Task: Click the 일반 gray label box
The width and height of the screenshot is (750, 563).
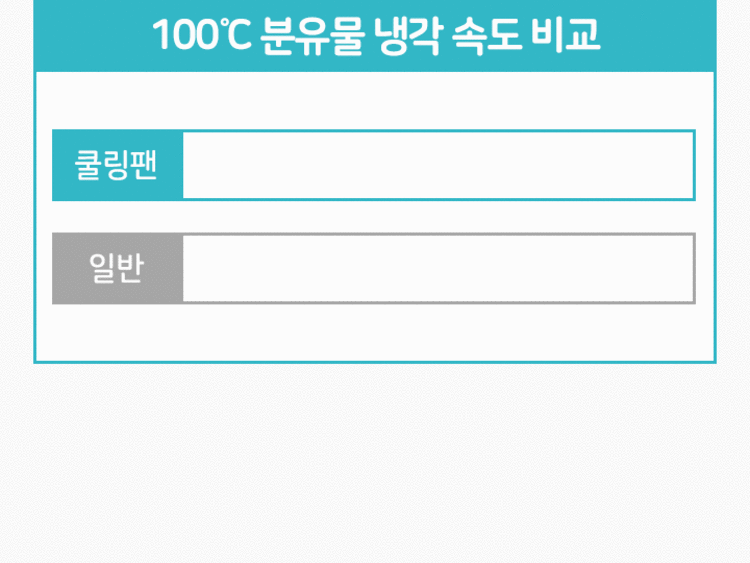Action: (118, 268)
